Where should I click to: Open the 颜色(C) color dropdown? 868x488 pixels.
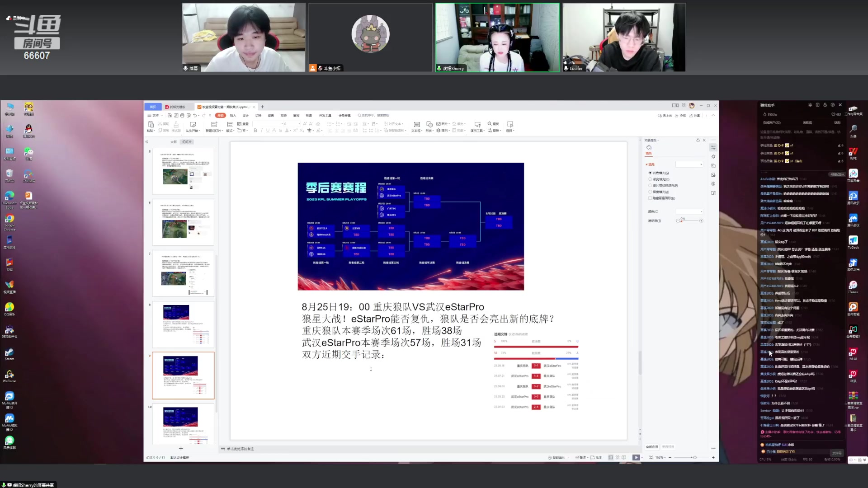pos(689,211)
